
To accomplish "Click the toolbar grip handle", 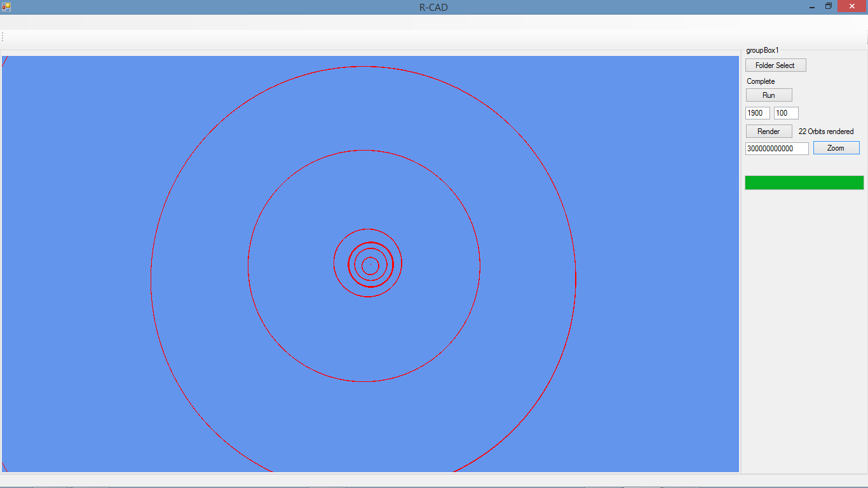I will [x=3, y=37].
